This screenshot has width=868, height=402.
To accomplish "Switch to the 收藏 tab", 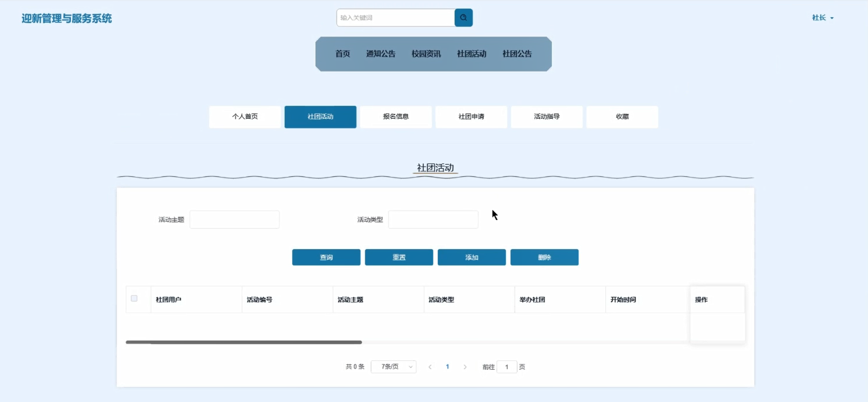I will [622, 117].
